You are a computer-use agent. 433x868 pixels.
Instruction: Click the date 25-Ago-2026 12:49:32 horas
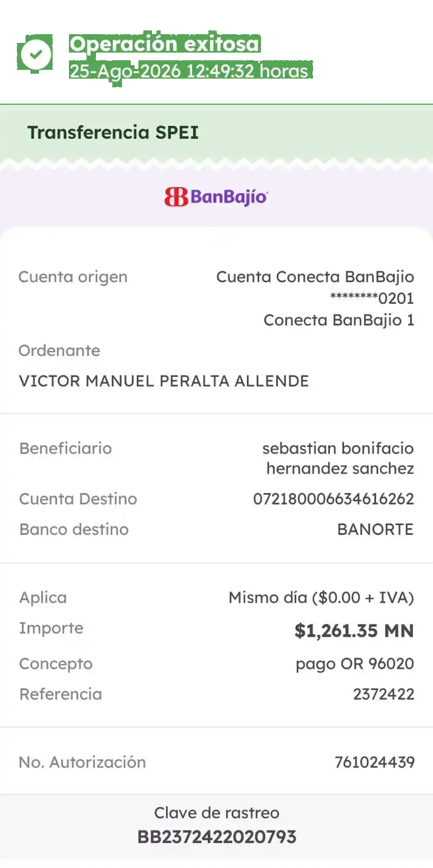[x=189, y=71]
